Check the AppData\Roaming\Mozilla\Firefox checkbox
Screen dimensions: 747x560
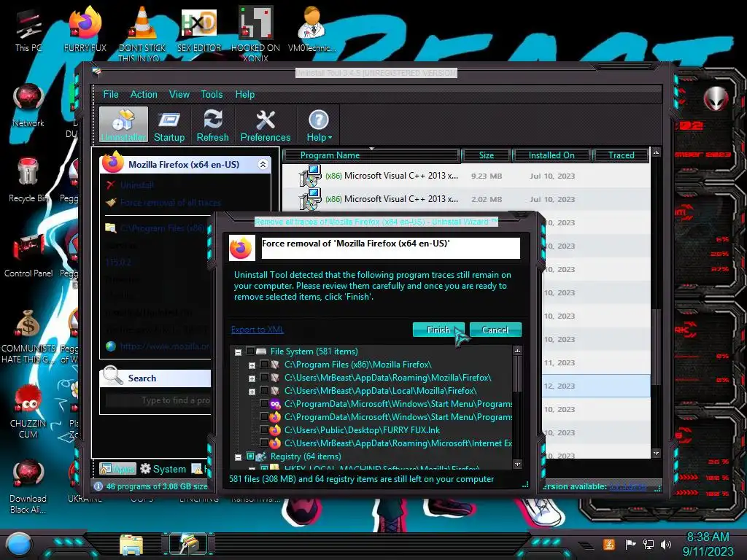264,378
